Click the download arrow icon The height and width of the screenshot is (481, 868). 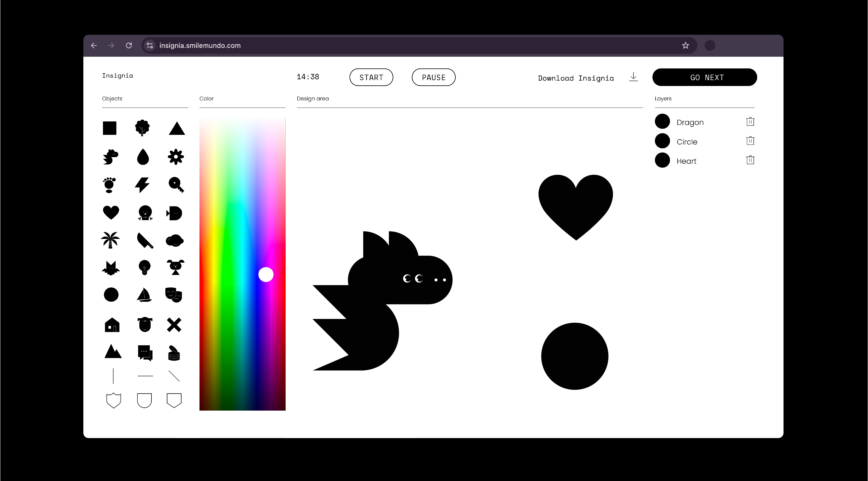(x=633, y=77)
